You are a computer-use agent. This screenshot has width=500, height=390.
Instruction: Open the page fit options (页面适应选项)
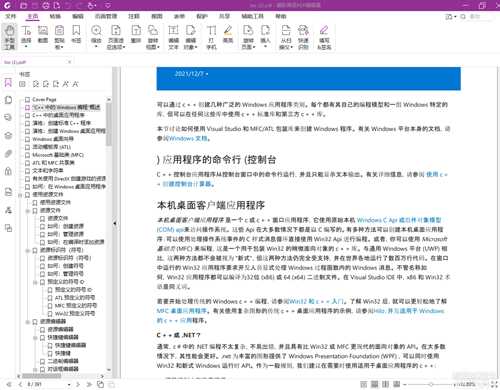click(x=116, y=37)
